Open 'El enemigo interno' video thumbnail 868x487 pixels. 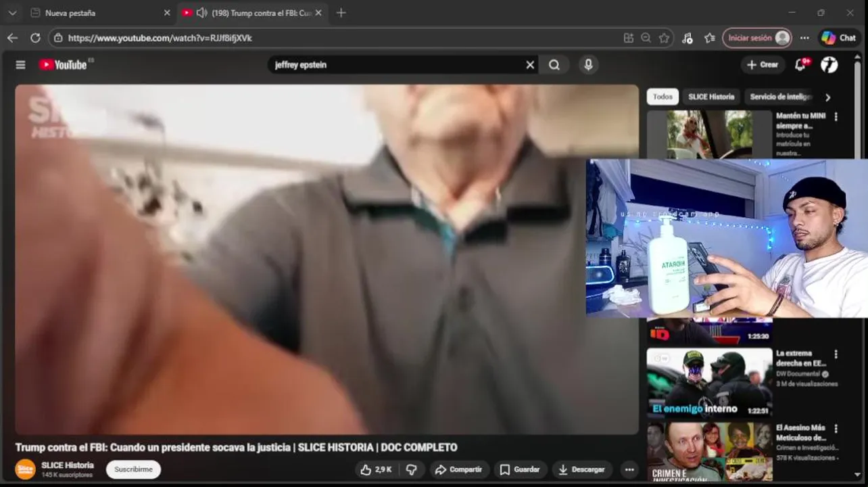tap(709, 383)
